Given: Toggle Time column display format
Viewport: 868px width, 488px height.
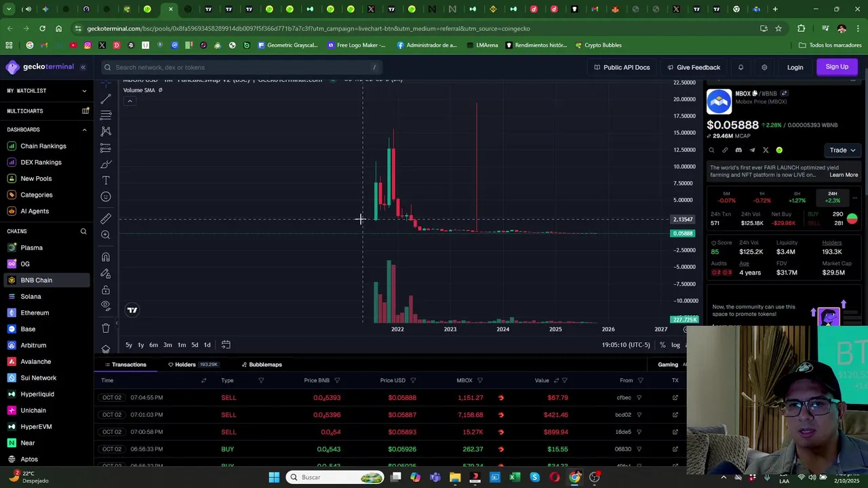Looking at the screenshot, I should (203, 381).
